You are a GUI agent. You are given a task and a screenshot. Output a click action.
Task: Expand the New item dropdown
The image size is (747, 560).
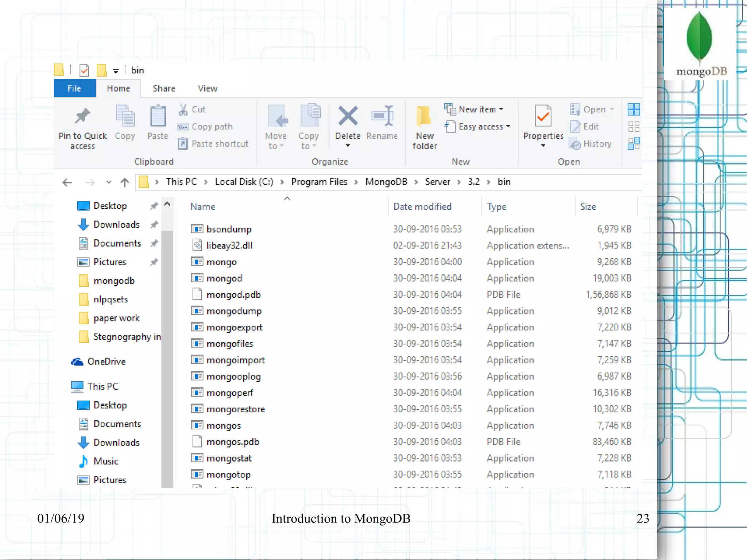[502, 109]
